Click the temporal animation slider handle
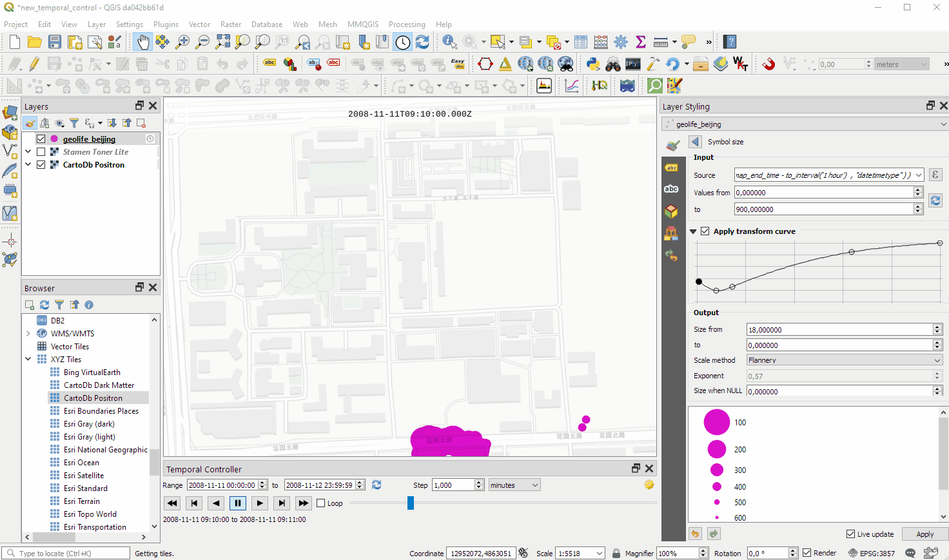 coord(411,503)
